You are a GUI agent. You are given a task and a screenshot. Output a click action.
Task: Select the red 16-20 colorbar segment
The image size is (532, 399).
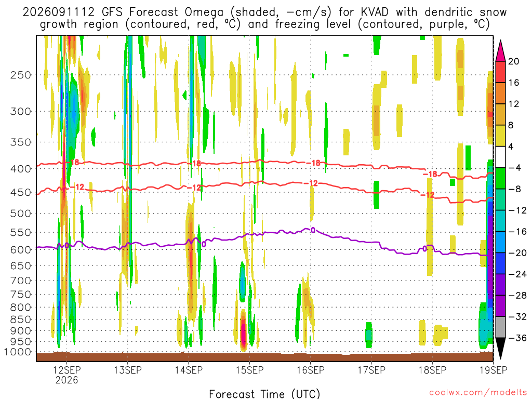click(x=500, y=72)
